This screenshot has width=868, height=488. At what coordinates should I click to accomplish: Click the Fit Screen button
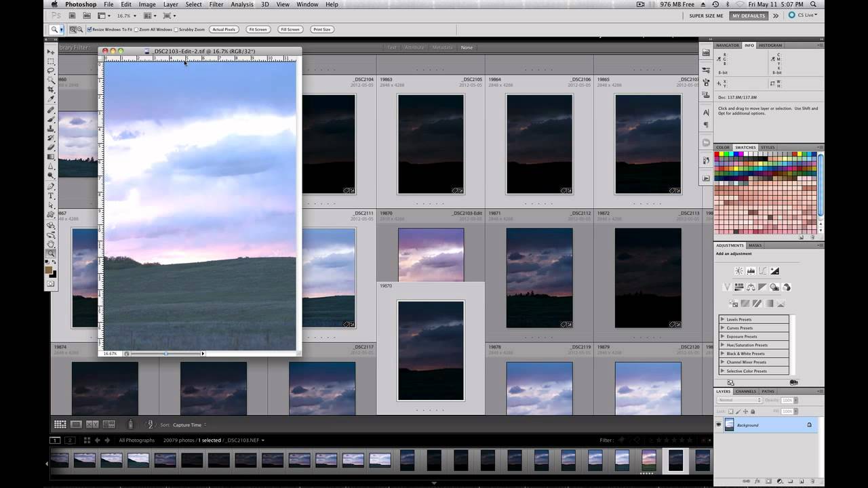pyautogui.click(x=258, y=30)
